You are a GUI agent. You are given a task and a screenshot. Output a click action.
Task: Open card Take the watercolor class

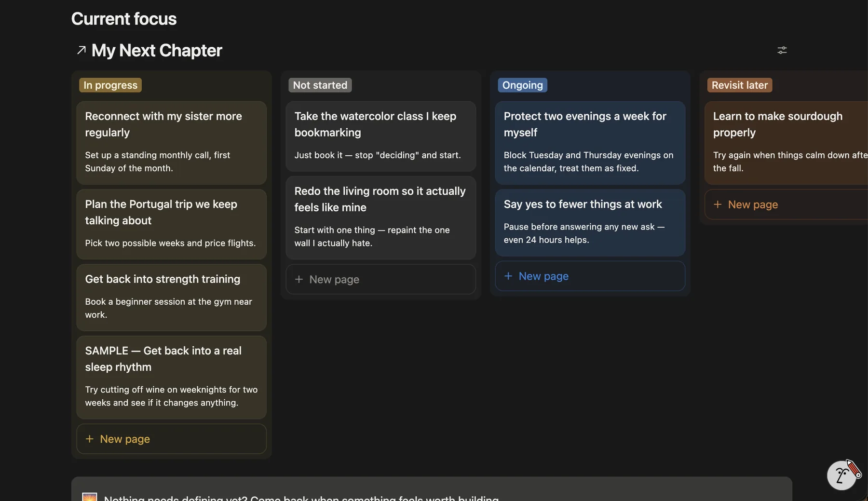[380, 136]
